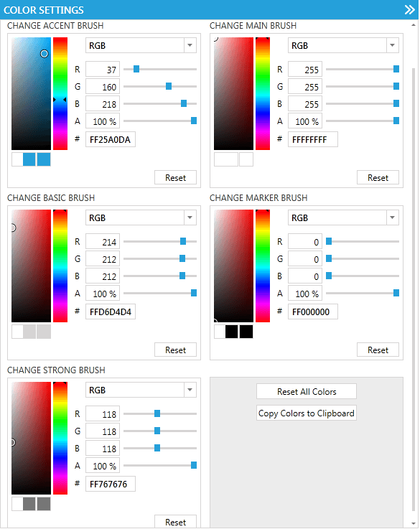Viewport: 420px width, 529px height.
Task: Click the Accent Brush green channel slider handle
Action: (169, 86)
